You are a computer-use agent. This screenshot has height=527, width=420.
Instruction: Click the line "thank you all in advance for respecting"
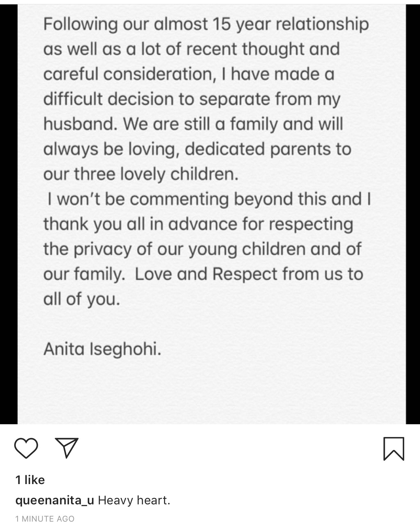[x=198, y=224]
